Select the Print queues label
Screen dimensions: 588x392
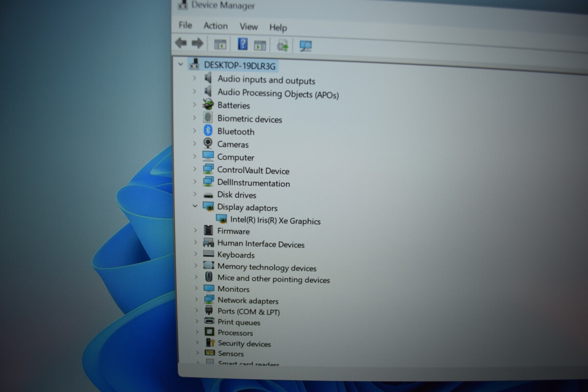click(x=239, y=322)
